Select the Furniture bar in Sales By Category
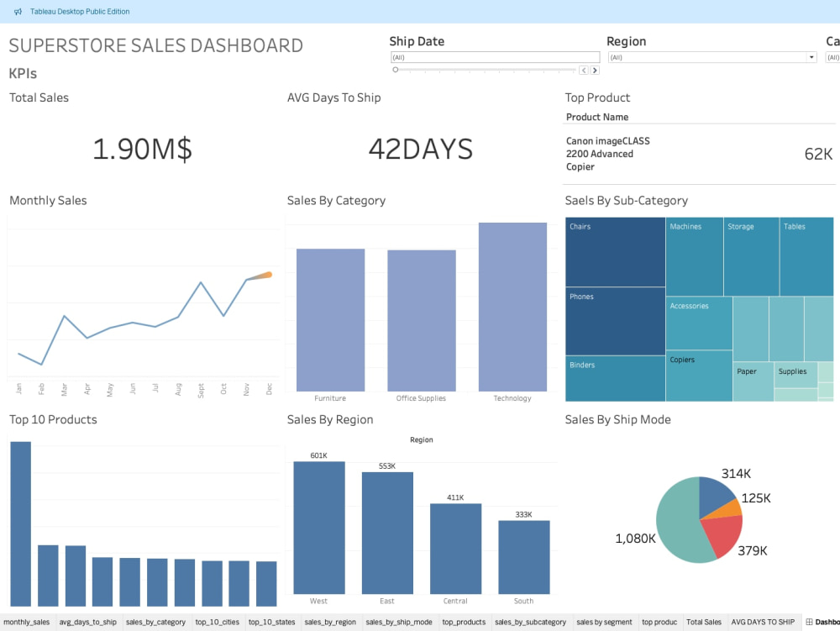The height and width of the screenshot is (631, 840). [330, 320]
